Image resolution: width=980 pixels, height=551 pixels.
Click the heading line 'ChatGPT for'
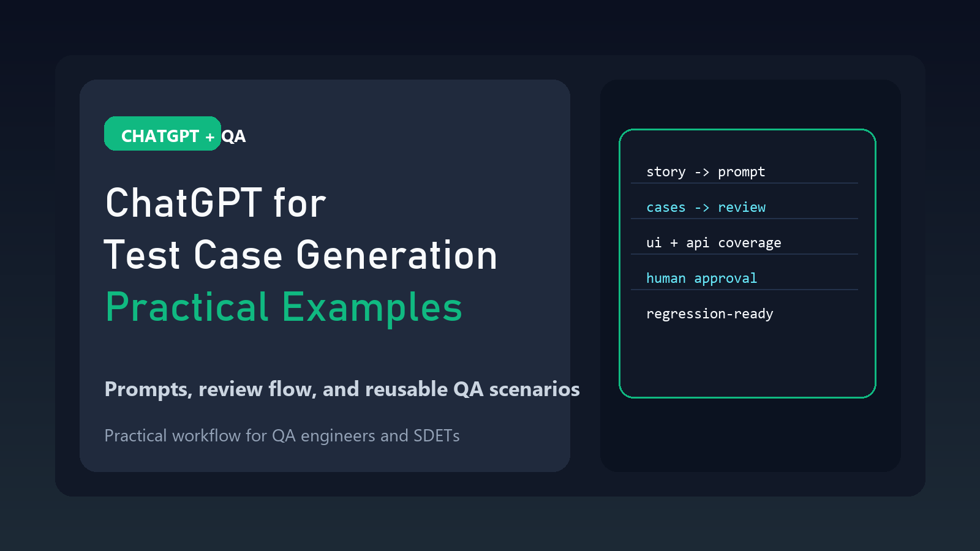[216, 203]
